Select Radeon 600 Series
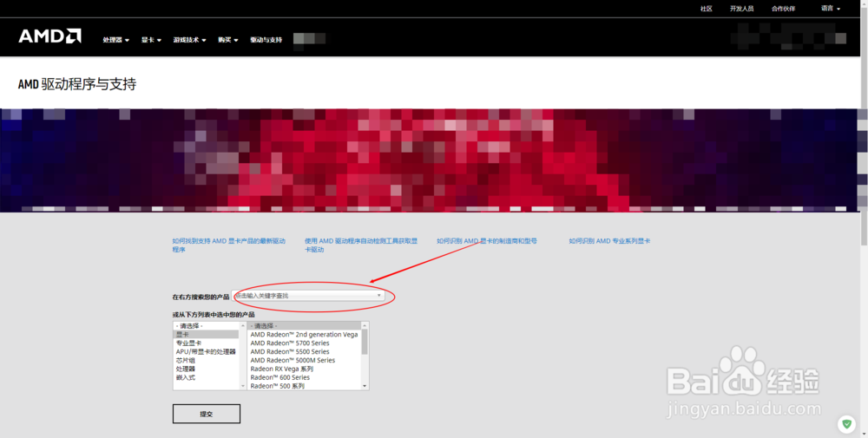Screen dimensions: 868x438 pyautogui.click(x=305, y=377)
